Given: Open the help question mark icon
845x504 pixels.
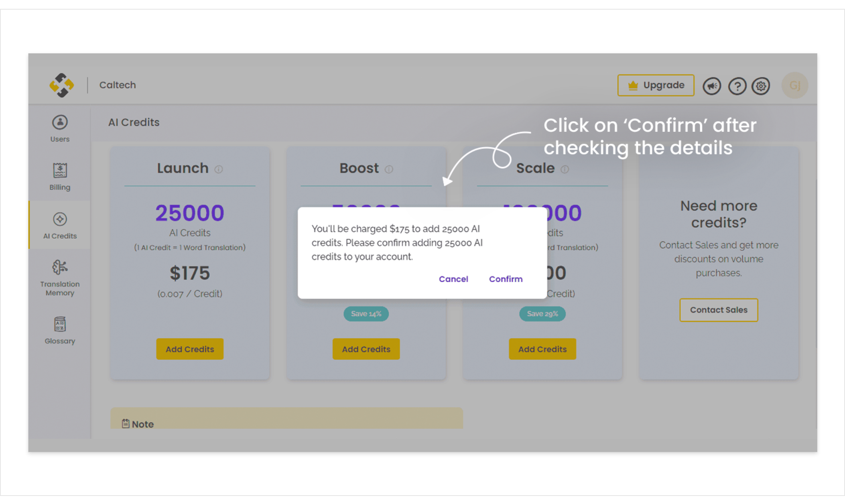Looking at the screenshot, I should click(x=737, y=85).
